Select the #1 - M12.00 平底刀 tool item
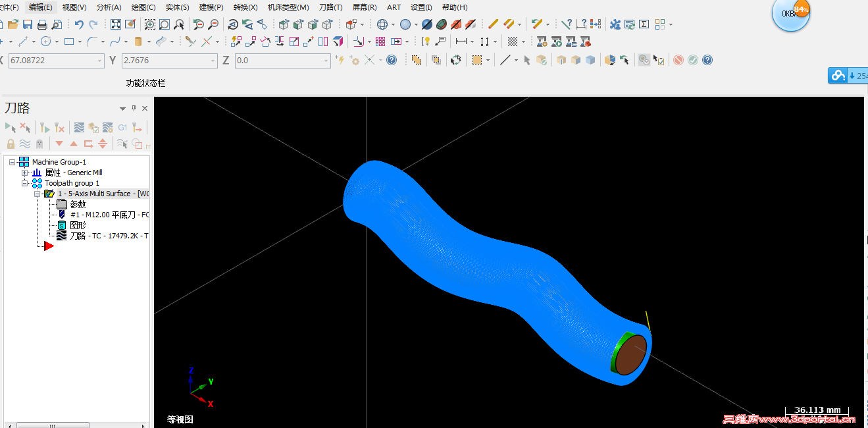This screenshot has width=868, height=428. pyautogui.click(x=103, y=215)
